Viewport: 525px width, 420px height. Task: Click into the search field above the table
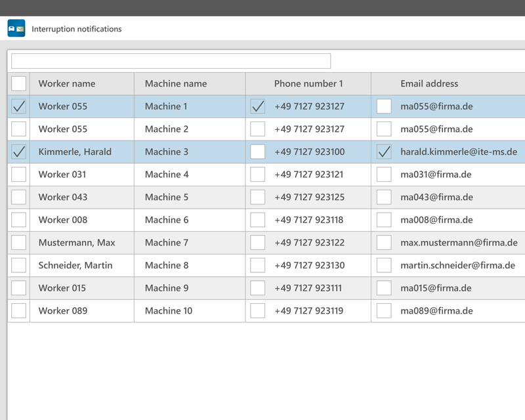[x=171, y=61]
